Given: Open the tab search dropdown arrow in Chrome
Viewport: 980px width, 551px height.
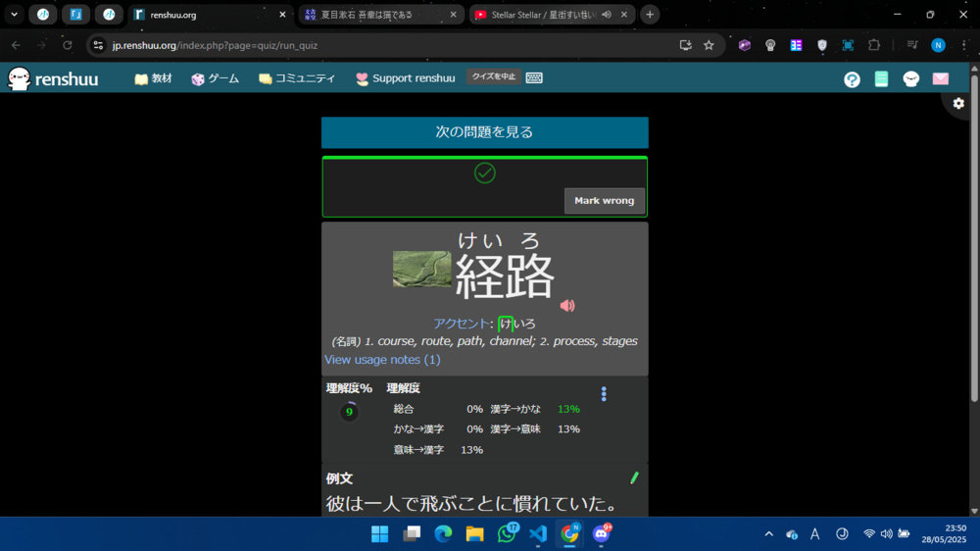Looking at the screenshot, I should (x=14, y=15).
